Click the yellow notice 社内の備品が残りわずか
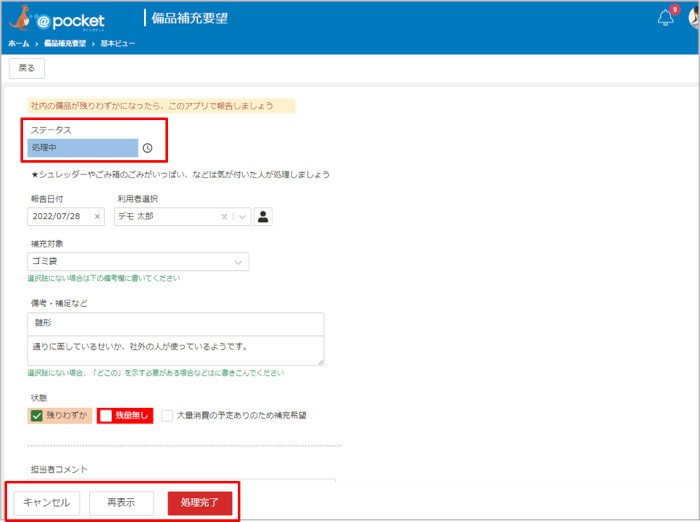This screenshot has width=700, height=522. tap(161, 106)
